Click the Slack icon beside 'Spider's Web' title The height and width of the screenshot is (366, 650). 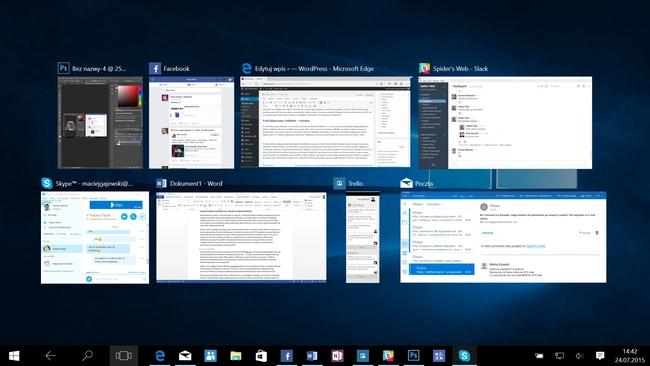[x=424, y=68]
